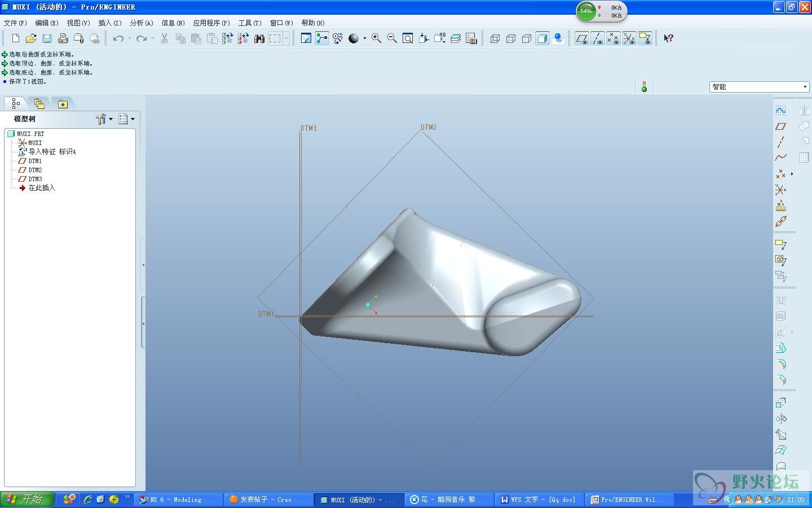
Task: Open the 分析(A) menu
Action: [x=142, y=23]
